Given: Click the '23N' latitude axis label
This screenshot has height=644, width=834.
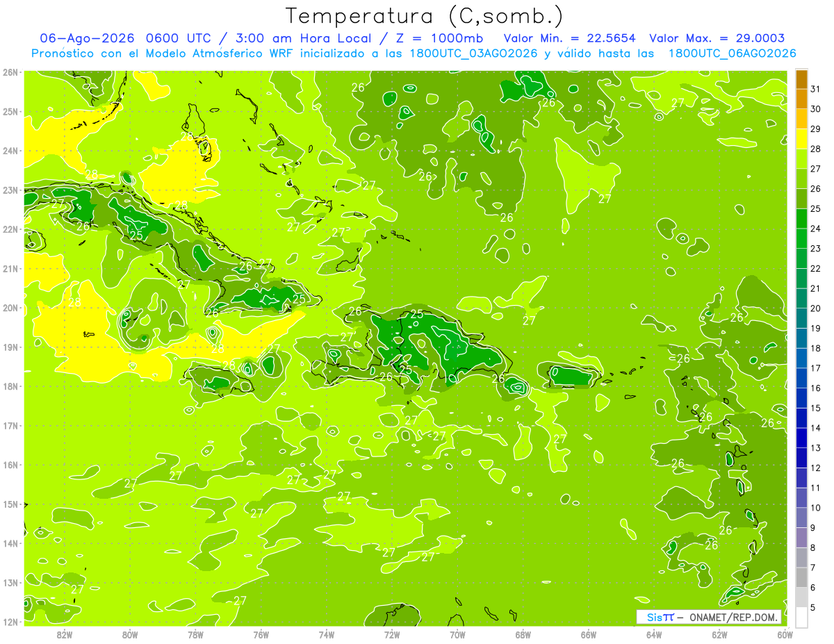Looking at the screenshot, I should tap(10, 190).
